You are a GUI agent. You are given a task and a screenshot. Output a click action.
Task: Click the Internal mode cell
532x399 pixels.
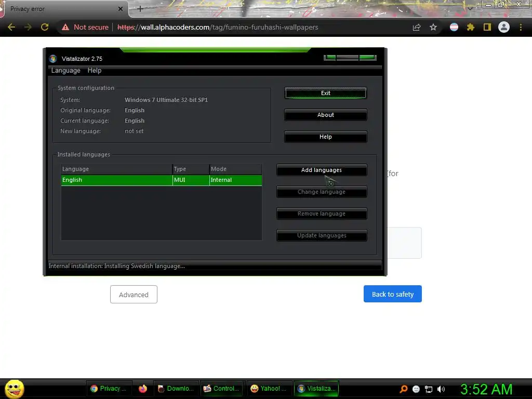[235, 180]
